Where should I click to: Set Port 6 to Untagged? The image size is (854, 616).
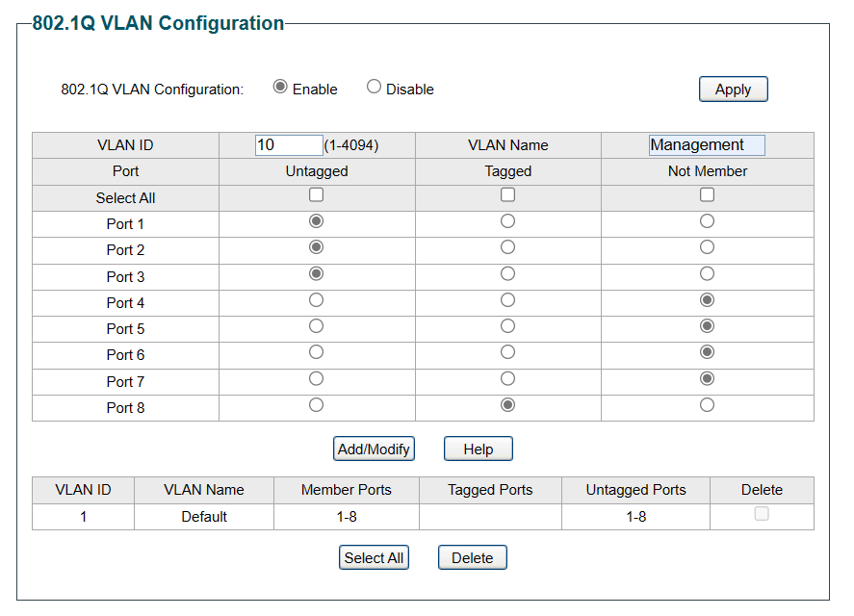coord(316,353)
